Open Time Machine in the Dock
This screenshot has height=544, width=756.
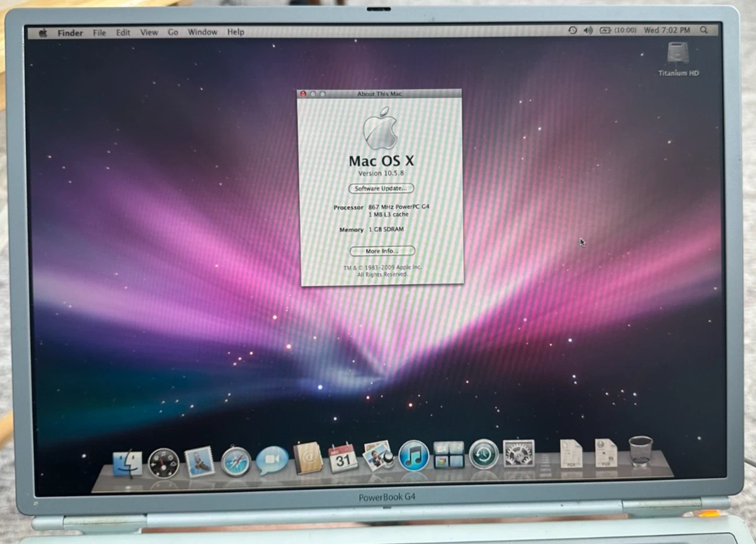click(x=484, y=454)
